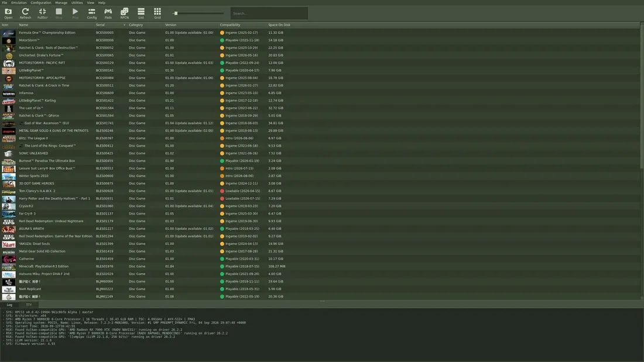Click the Icon column header
The width and height of the screenshot is (644, 362).
pyautogui.click(x=9, y=25)
